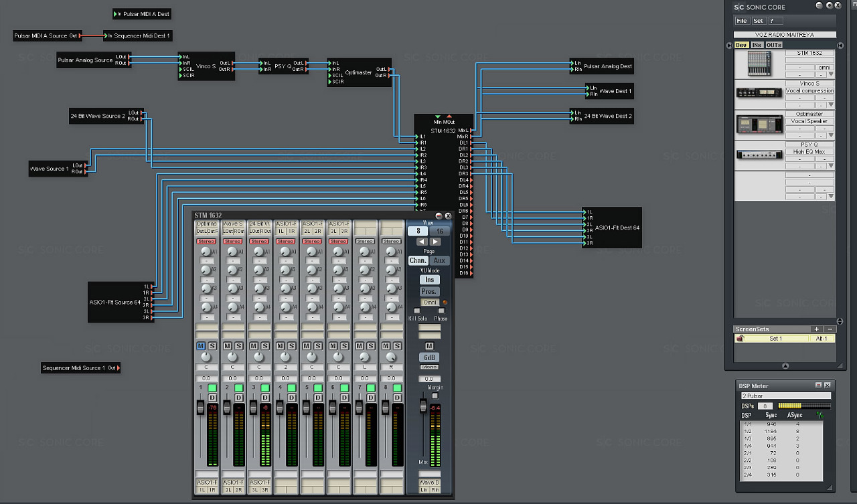Select the ASIO1-Flt Source 64 module
This screenshot has width=857, height=504.
122,302
